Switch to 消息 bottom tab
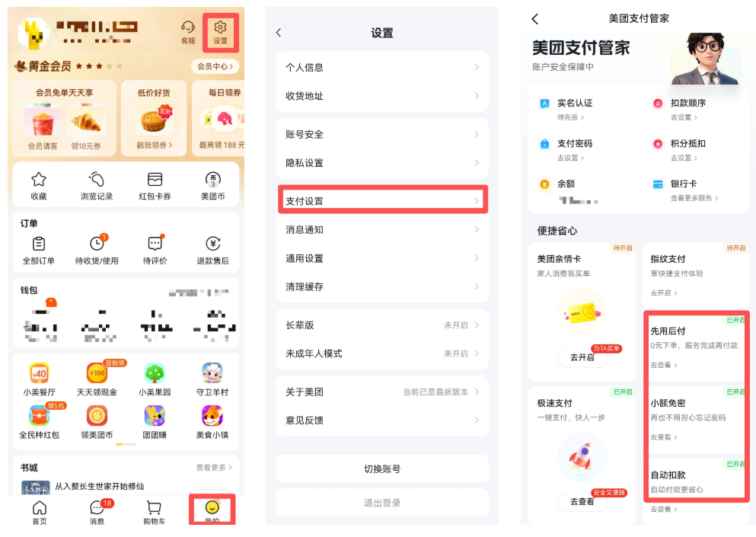This screenshot has height=537, width=756. coord(97,511)
